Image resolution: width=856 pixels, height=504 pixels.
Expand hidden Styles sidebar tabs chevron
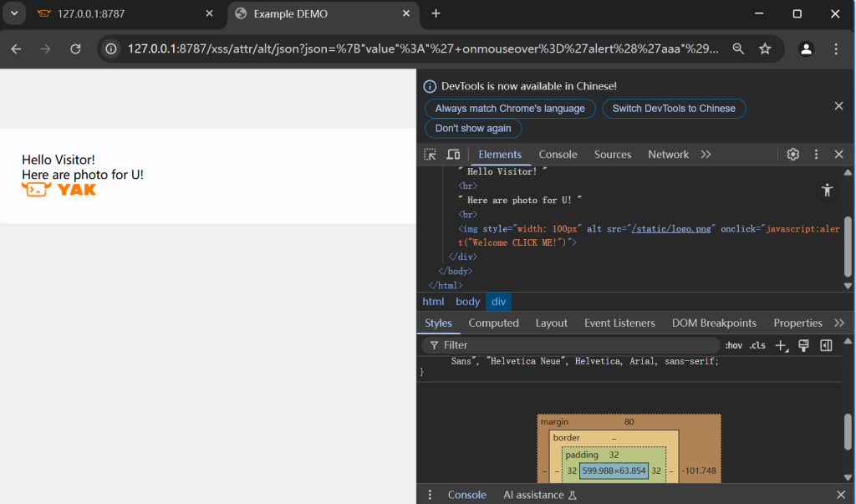click(839, 323)
